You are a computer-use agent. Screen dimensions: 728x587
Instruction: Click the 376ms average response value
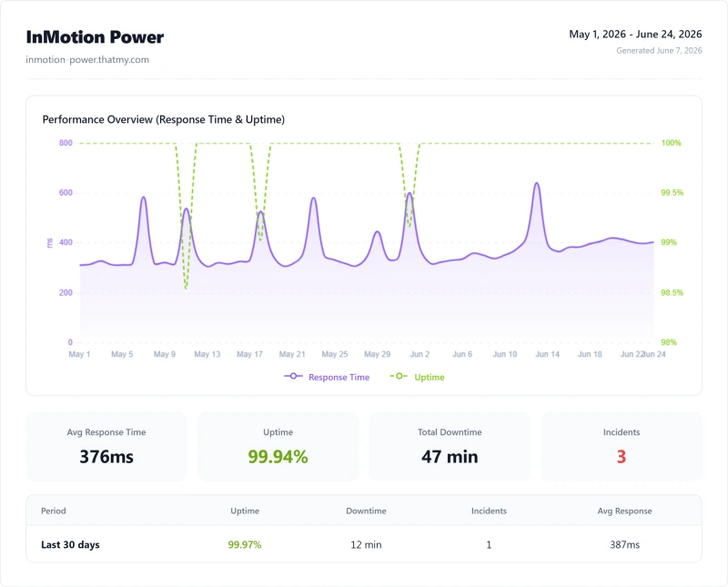[106, 457]
